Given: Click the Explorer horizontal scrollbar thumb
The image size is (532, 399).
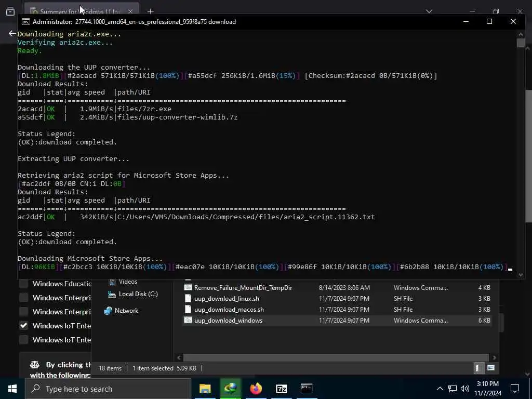Looking at the screenshot, I should click(336, 357).
